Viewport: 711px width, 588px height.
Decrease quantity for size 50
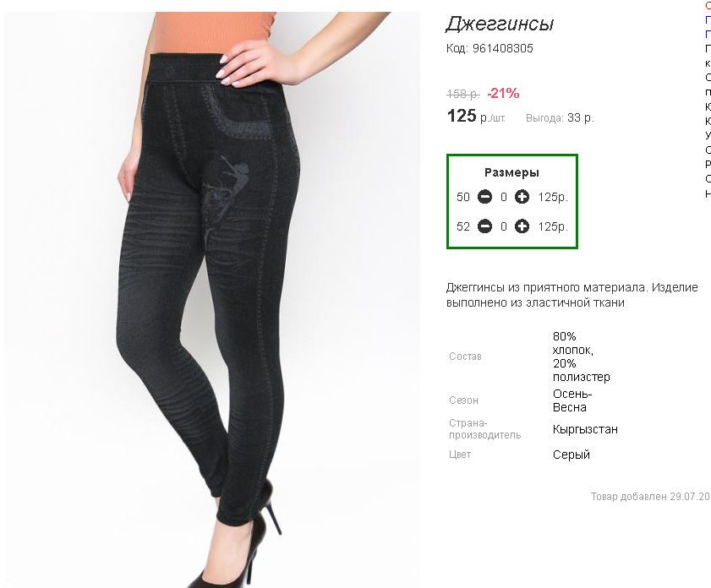click(484, 197)
